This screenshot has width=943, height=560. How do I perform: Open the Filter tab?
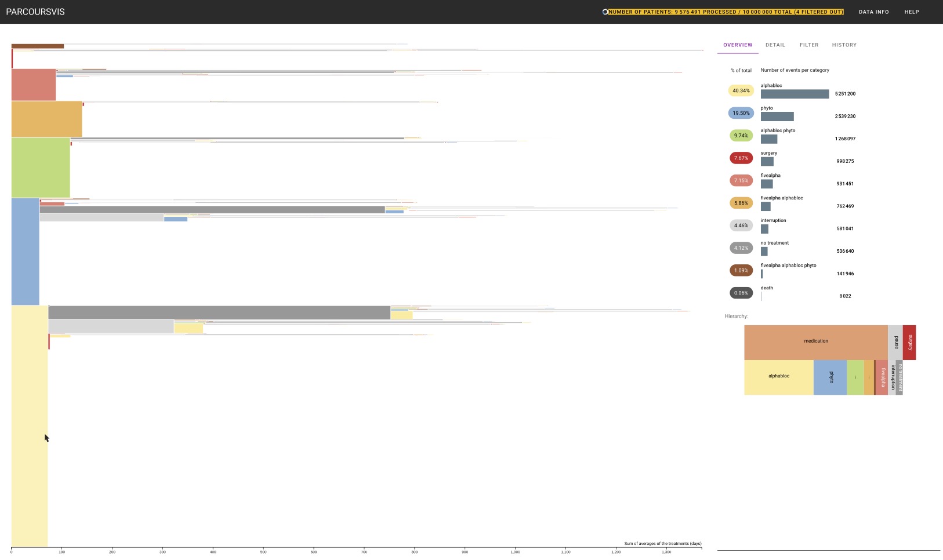click(x=808, y=45)
